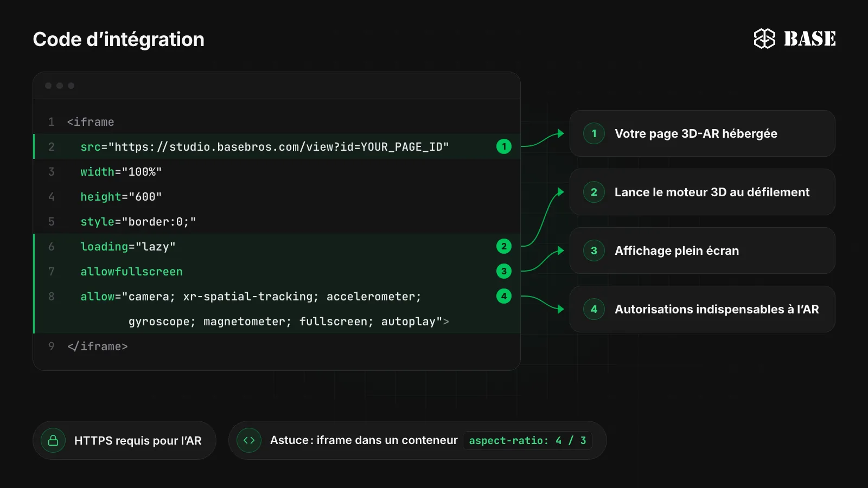Click the green badge 1 on the src line

point(504,146)
